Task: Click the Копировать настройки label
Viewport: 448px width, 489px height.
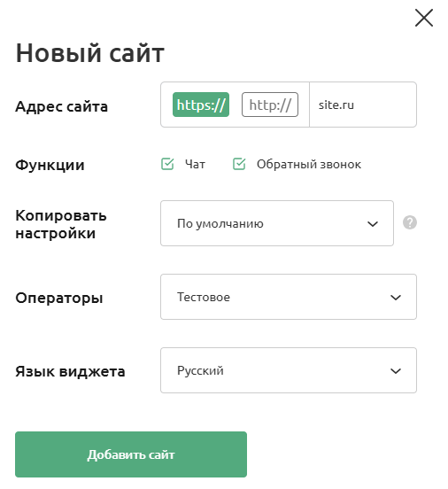Action: (x=61, y=224)
